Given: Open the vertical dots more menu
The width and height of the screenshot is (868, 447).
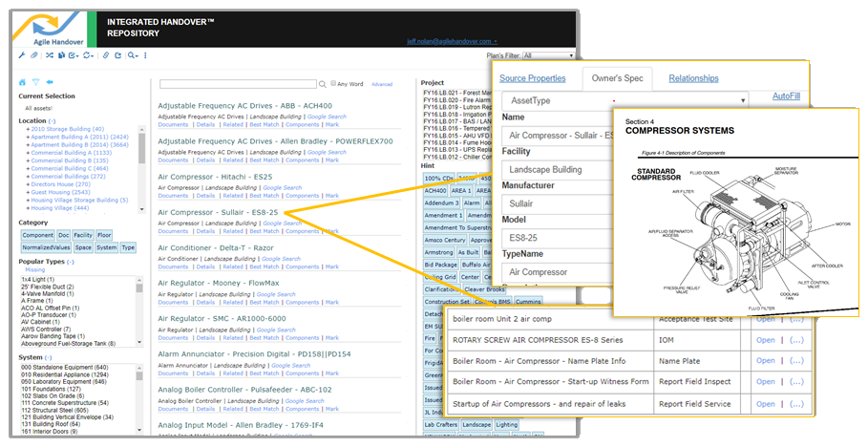Looking at the screenshot, I should 145,55.
